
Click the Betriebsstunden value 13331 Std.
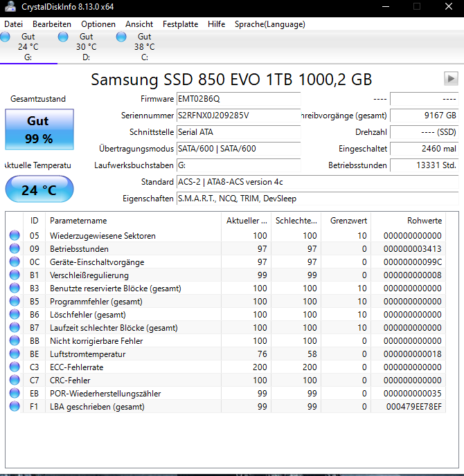(425, 165)
